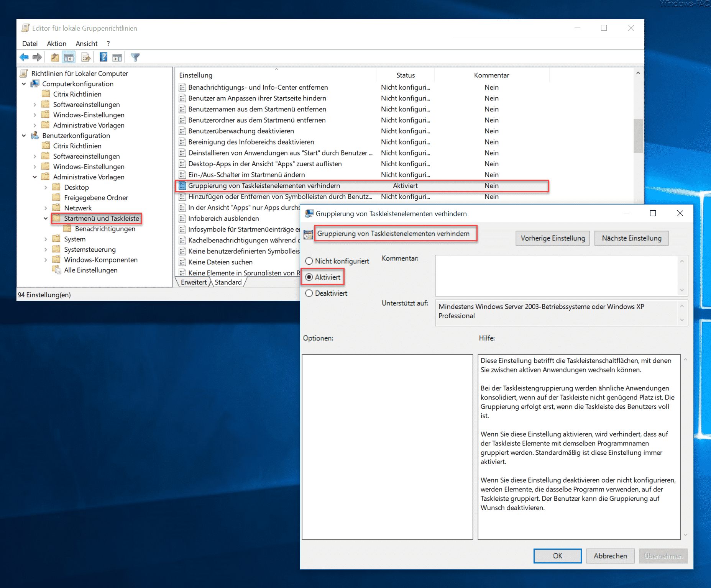Select the System tree item

[x=75, y=239]
